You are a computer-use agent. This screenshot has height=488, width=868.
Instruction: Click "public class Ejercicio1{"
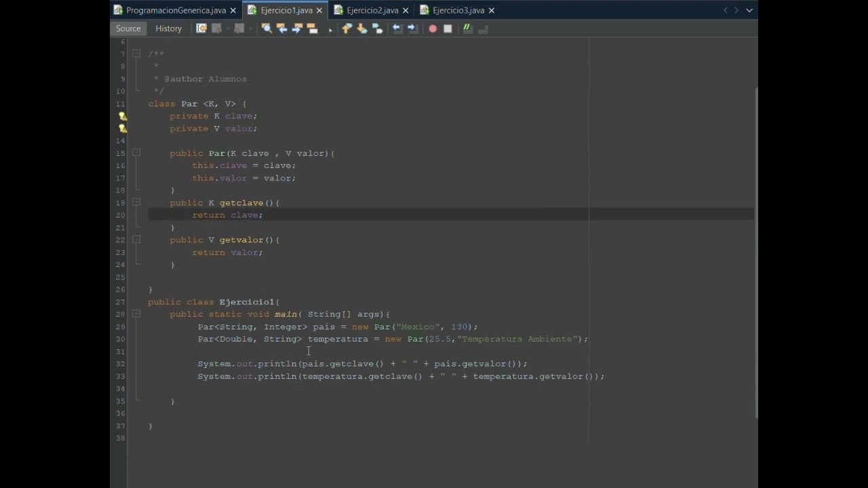click(x=214, y=302)
